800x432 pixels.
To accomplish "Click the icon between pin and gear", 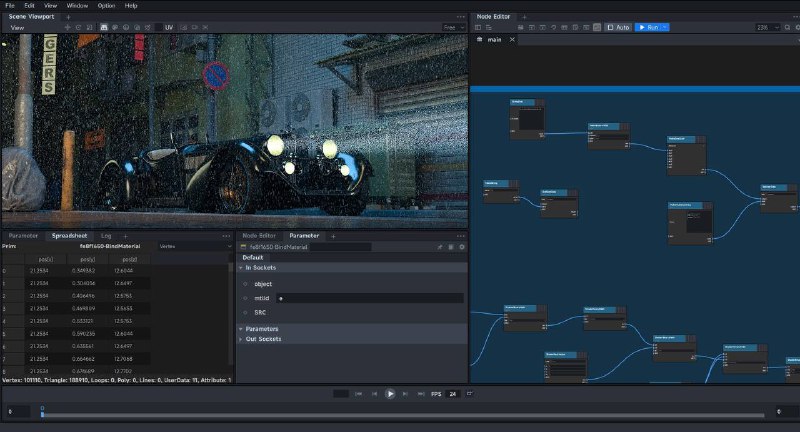I will point(451,247).
